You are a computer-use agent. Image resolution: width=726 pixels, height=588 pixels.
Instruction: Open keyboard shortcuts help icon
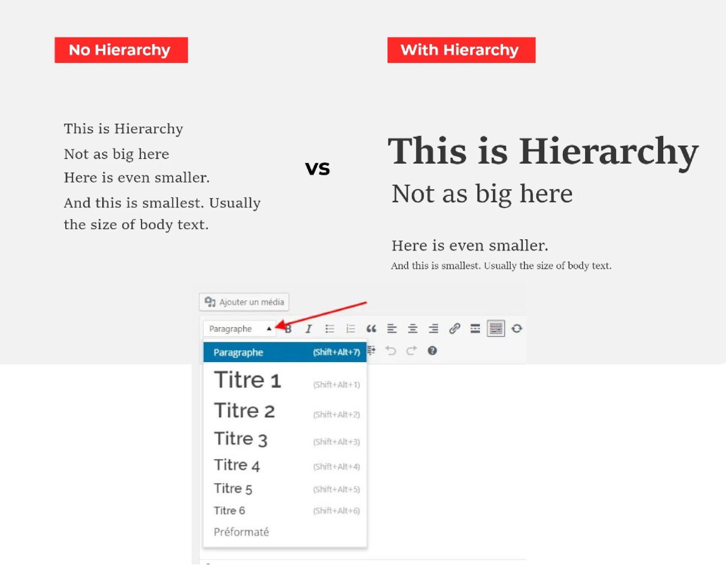(432, 350)
